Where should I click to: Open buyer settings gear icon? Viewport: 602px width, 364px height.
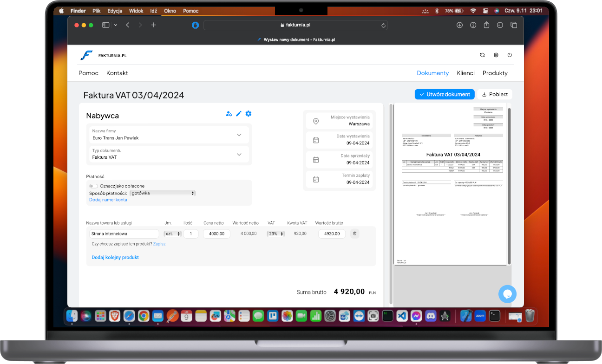pyautogui.click(x=249, y=114)
